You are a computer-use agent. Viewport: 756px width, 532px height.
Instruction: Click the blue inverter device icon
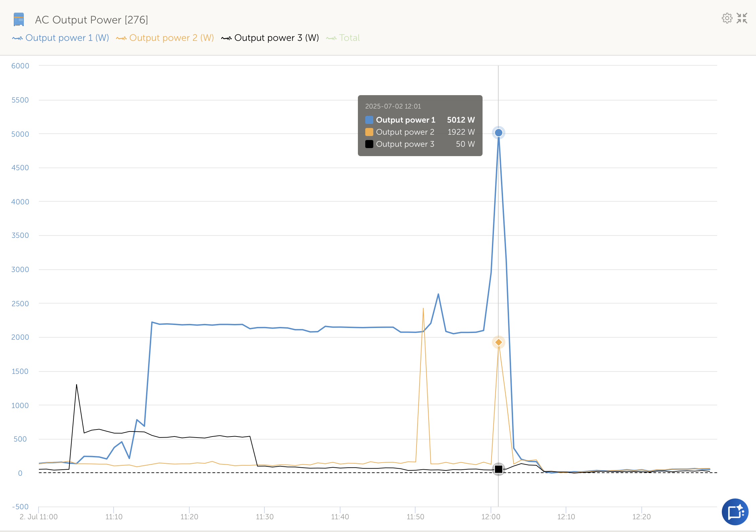tap(19, 19)
